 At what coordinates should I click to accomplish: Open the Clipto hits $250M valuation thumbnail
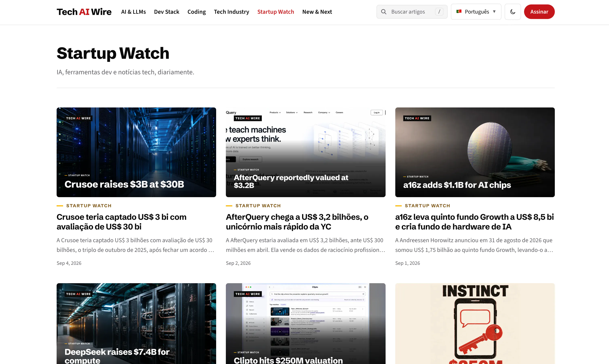pyautogui.click(x=305, y=324)
